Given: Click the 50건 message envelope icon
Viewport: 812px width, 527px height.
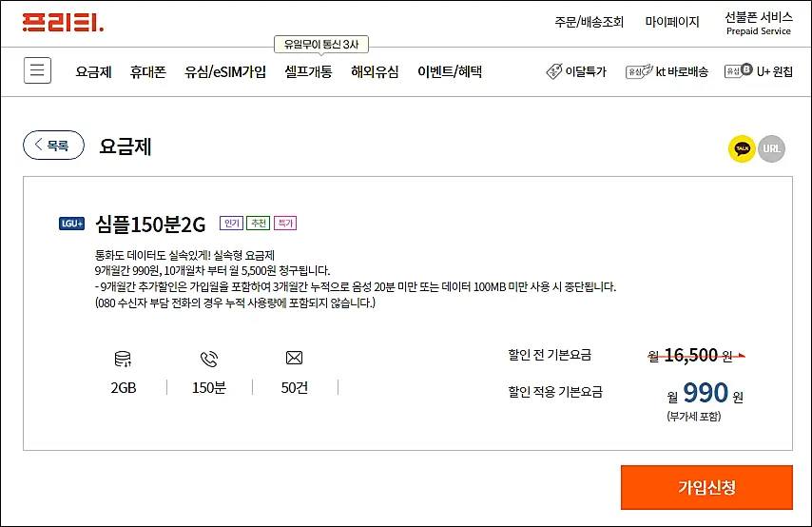Looking at the screenshot, I should (294, 358).
